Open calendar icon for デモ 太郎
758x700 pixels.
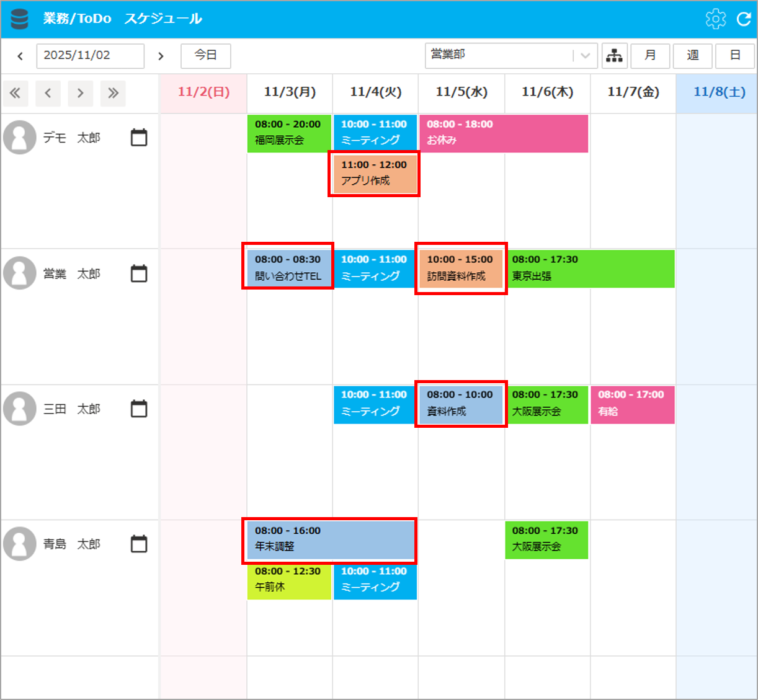(139, 137)
